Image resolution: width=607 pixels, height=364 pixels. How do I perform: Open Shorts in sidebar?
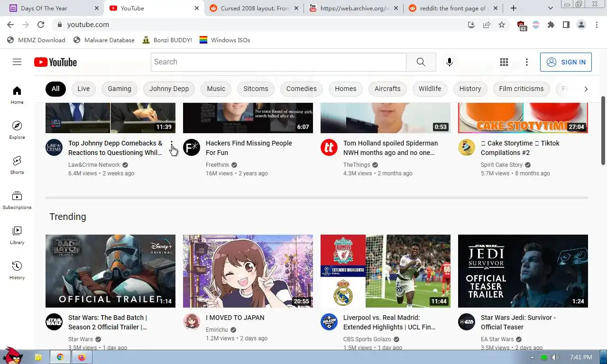pyautogui.click(x=17, y=165)
